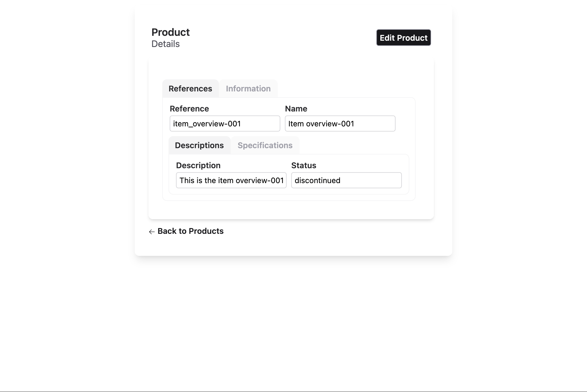This screenshot has width=587, height=392.
Task: Open the Specifications tab
Action: (x=265, y=145)
